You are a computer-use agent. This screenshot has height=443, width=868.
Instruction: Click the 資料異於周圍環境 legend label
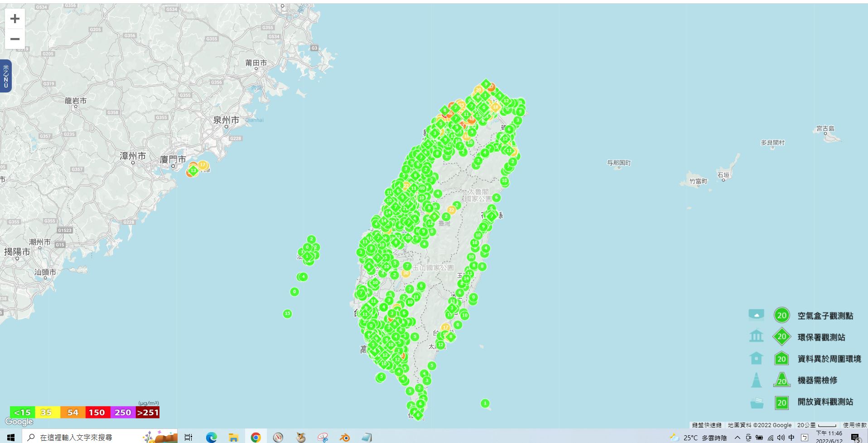(829, 359)
